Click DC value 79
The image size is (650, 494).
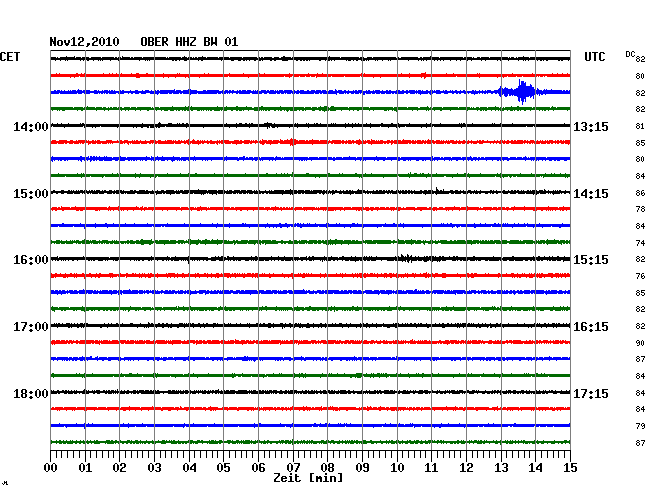pyautogui.click(x=640, y=426)
